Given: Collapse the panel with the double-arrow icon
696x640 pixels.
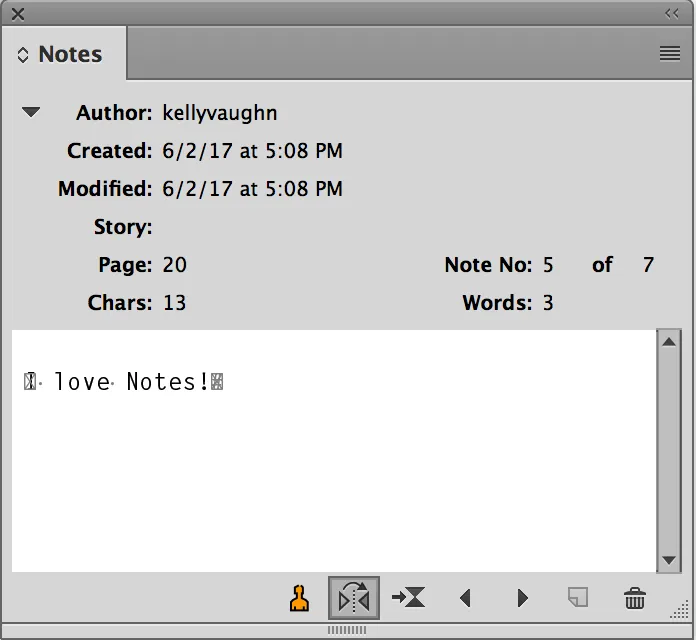Looking at the screenshot, I should [x=671, y=13].
